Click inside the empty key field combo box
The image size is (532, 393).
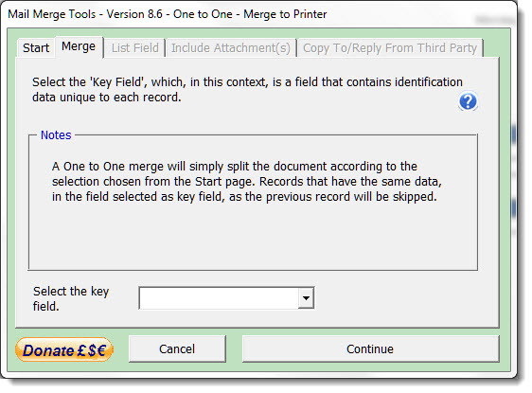coord(219,298)
